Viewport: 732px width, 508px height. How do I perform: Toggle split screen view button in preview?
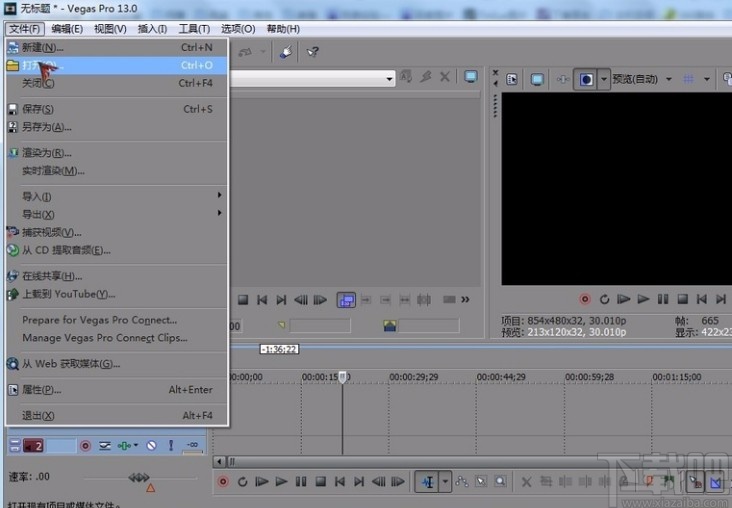pyautogui.click(x=586, y=79)
